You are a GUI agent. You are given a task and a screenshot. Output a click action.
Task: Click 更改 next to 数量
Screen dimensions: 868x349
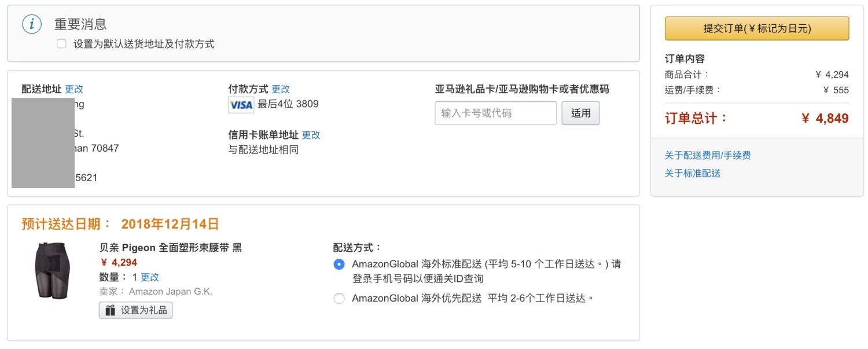150,277
